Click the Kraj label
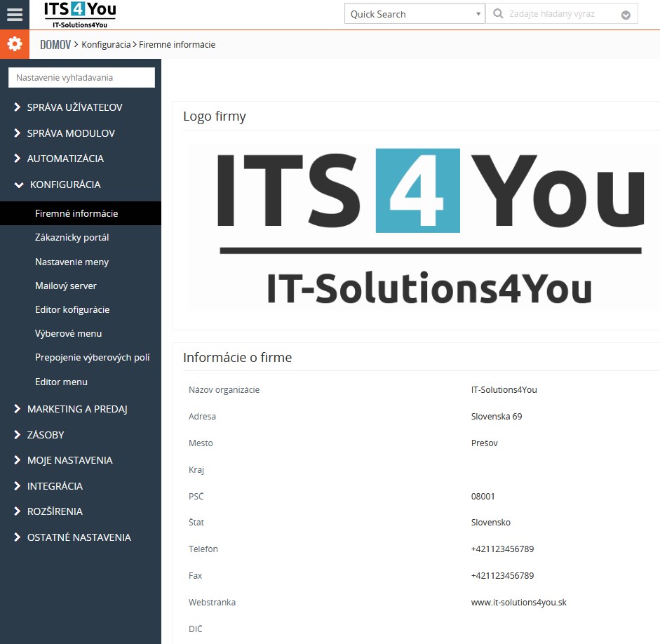Screen dimensions: 660x644 (x=196, y=470)
